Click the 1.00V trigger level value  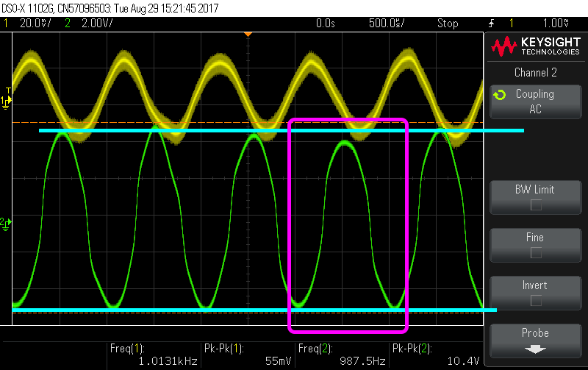pos(564,23)
